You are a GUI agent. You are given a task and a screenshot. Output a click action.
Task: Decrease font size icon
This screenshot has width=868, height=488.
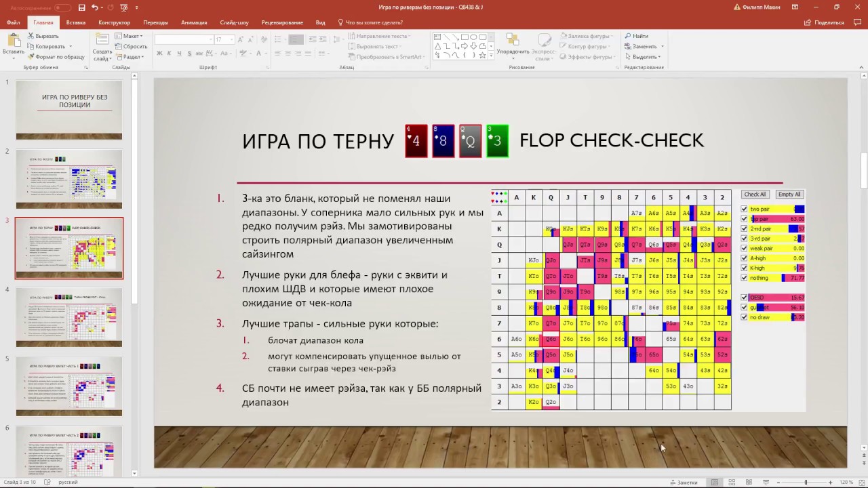pos(250,39)
